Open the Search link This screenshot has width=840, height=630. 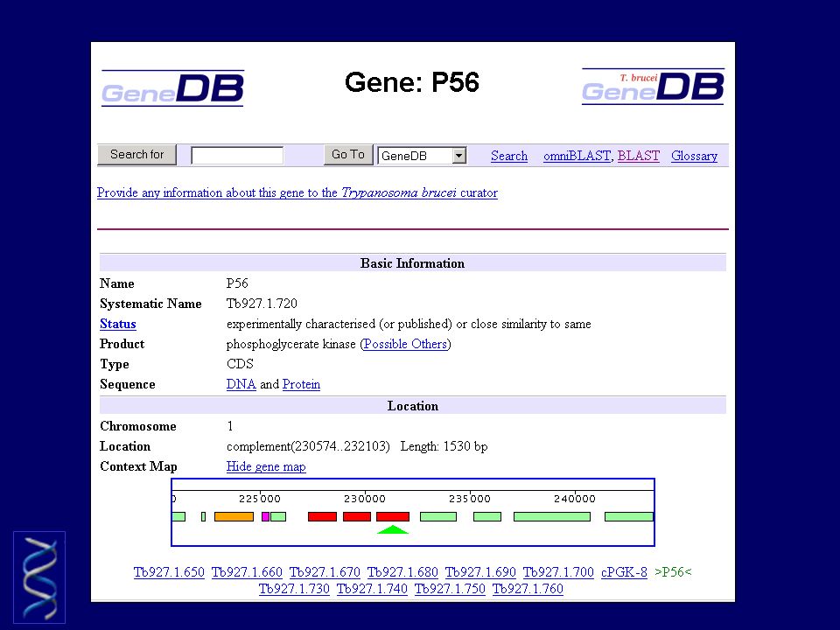[509, 156]
